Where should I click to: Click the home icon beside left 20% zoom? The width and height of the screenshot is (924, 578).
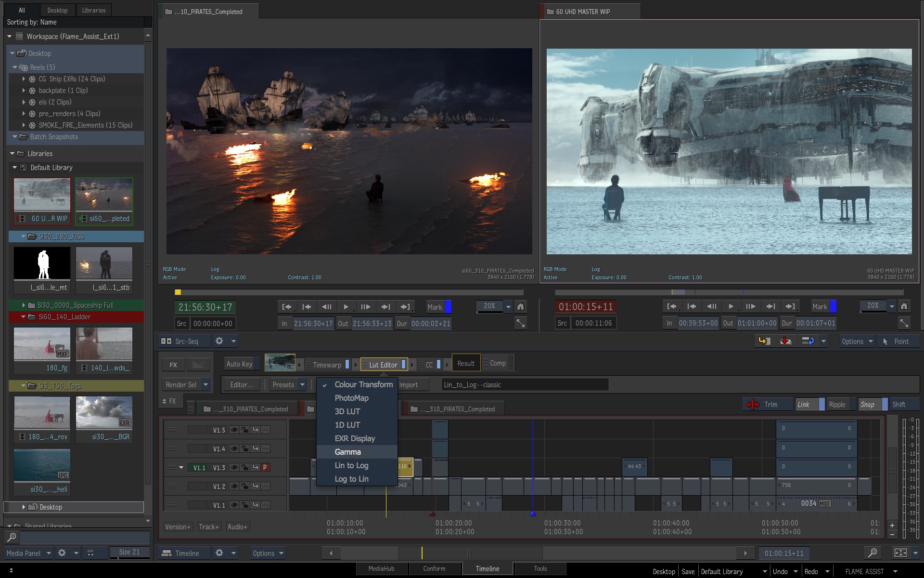[520, 307]
